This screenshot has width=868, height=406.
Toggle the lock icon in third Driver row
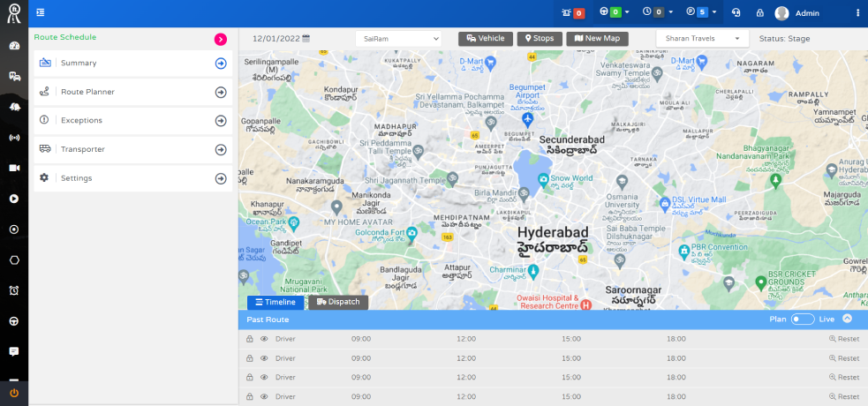click(249, 377)
